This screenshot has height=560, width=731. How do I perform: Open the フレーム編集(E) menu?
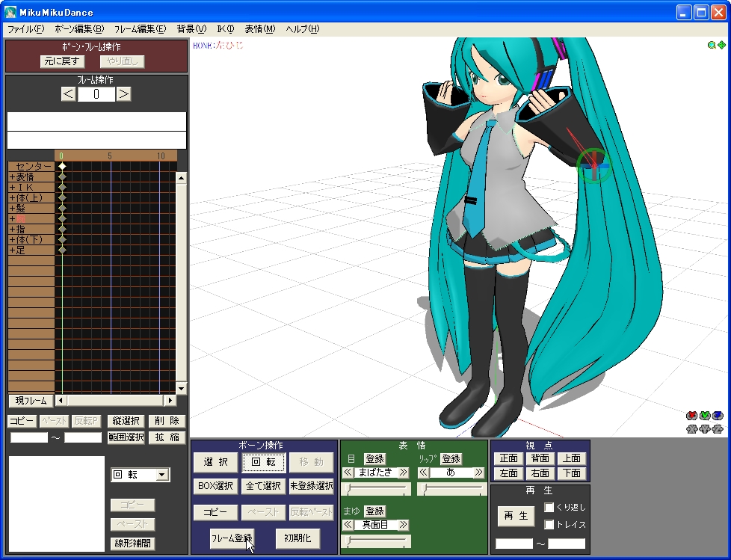[140, 29]
